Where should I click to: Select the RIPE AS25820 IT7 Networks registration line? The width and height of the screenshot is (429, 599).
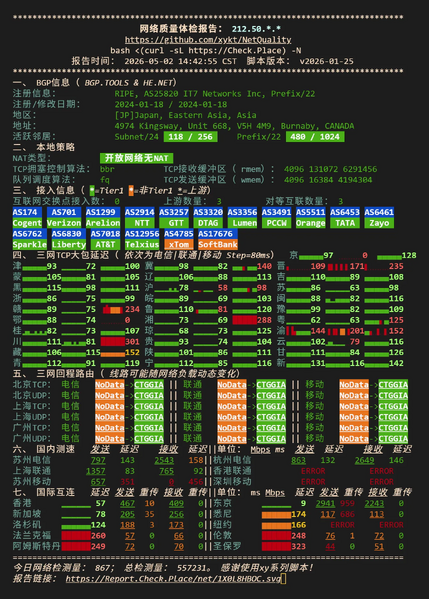(215, 94)
